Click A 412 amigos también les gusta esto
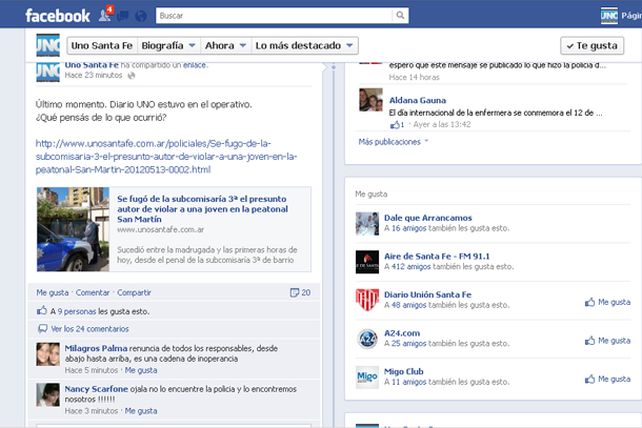642x428 pixels. tap(449, 267)
